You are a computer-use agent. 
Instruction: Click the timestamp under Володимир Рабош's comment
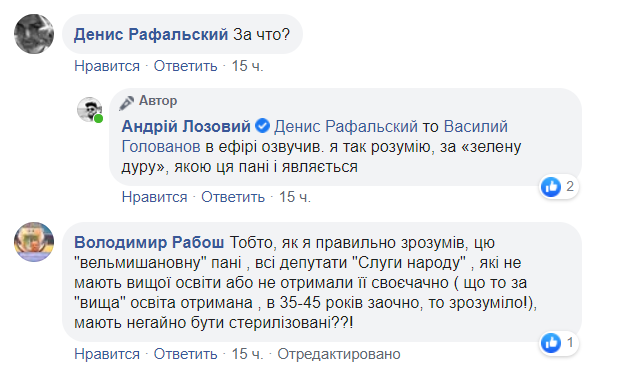(248, 354)
